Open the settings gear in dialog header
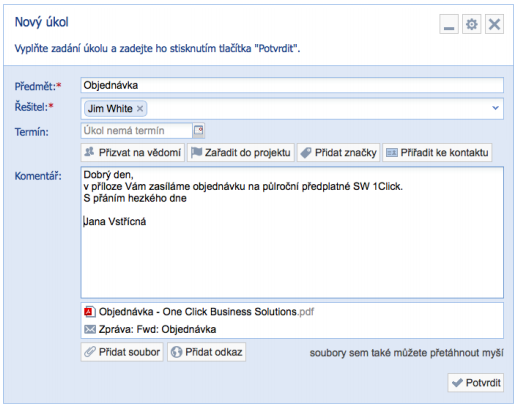This screenshot has height=408, width=518. 471,24
